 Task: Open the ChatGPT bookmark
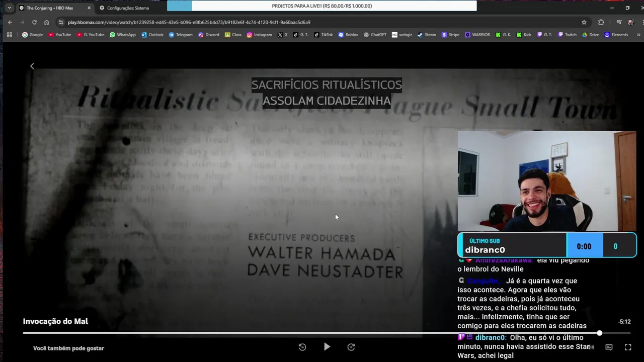click(x=375, y=35)
